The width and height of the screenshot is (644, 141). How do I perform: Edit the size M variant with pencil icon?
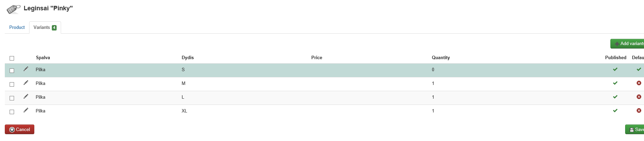pos(26,83)
